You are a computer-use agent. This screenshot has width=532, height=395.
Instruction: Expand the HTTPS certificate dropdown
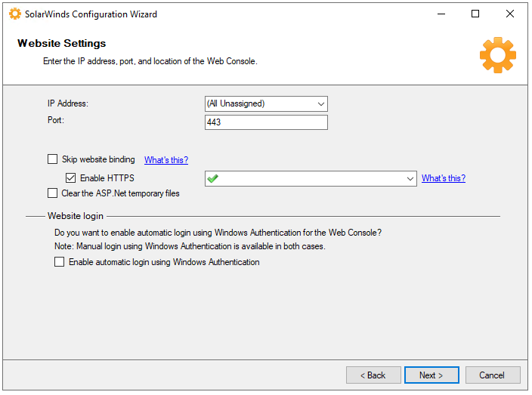pyautogui.click(x=410, y=178)
